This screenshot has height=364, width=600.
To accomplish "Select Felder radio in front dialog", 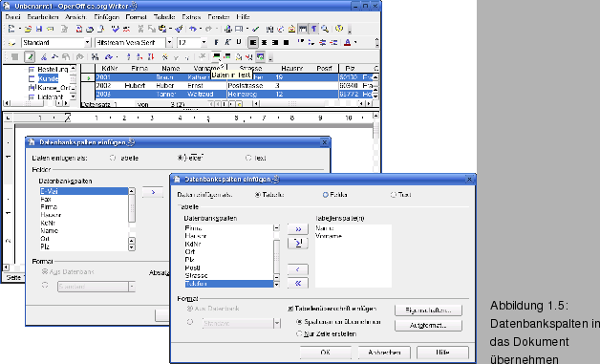I will pyautogui.click(x=325, y=195).
